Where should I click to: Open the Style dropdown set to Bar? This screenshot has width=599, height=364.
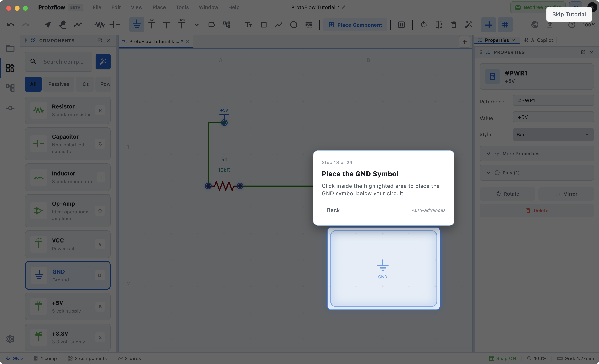click(x=553, y=134)
